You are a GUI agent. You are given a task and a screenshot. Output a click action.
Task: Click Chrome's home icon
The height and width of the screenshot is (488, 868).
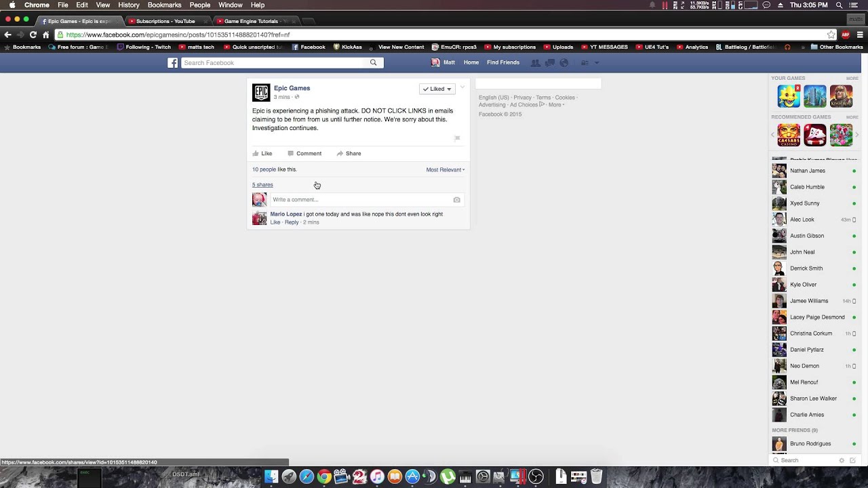46,35
